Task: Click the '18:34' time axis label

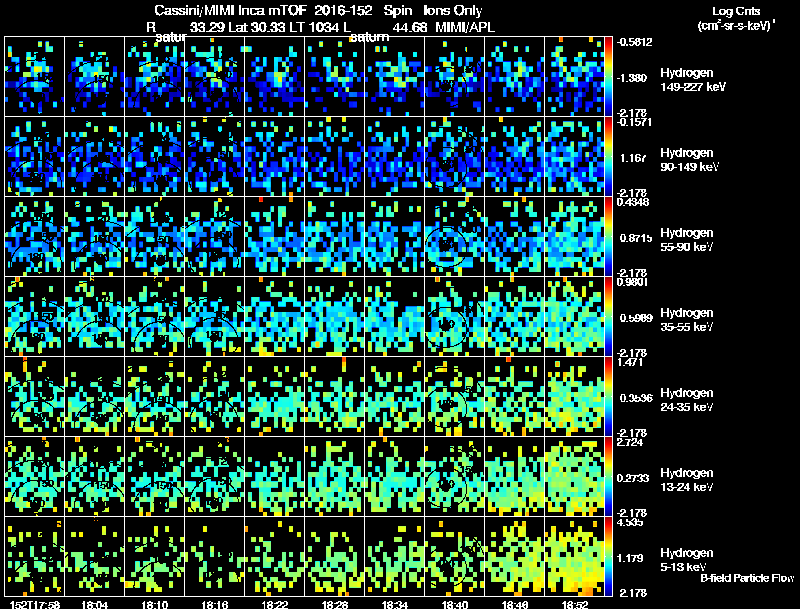Action: point(395,604)
